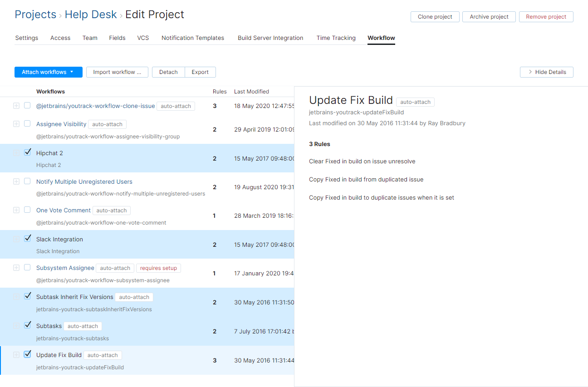Click the Import workflow button
The width and height of the screenshot is (588, 387).
click(x=117, y=72)
